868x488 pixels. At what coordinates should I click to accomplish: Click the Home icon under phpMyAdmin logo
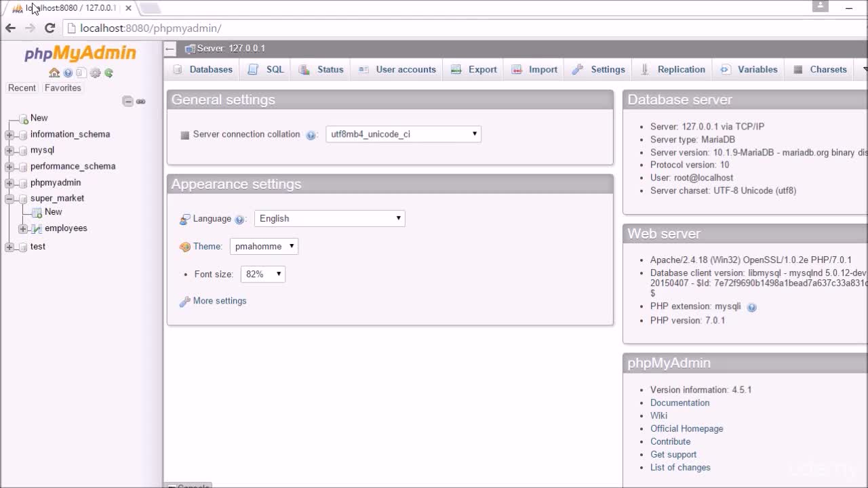(x=54, y=73)
